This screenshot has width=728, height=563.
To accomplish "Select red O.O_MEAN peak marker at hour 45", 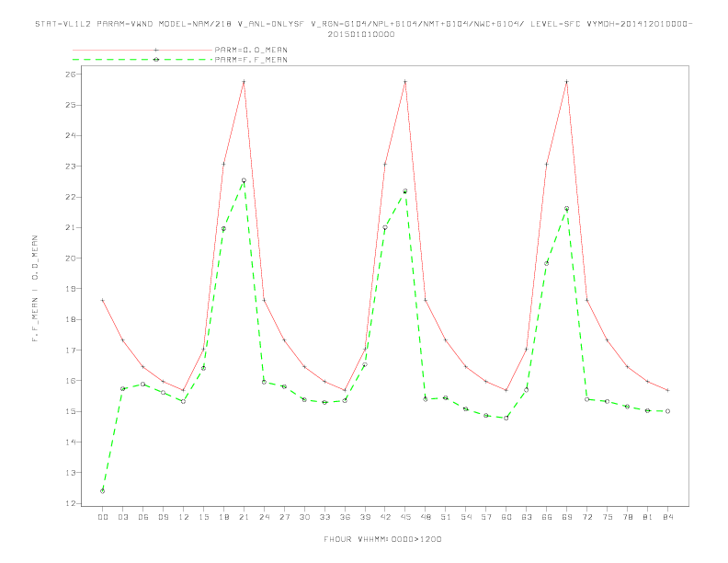I will [x=405, y=82].
